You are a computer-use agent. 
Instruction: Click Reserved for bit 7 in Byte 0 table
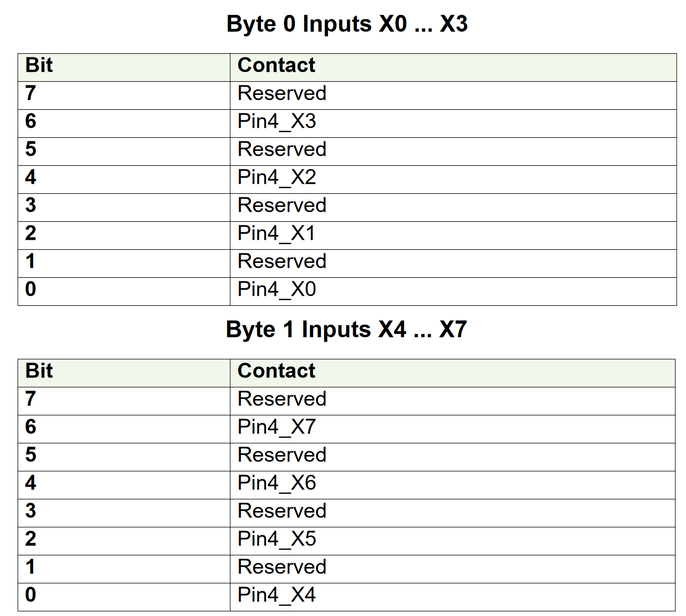tap(282, 93)
